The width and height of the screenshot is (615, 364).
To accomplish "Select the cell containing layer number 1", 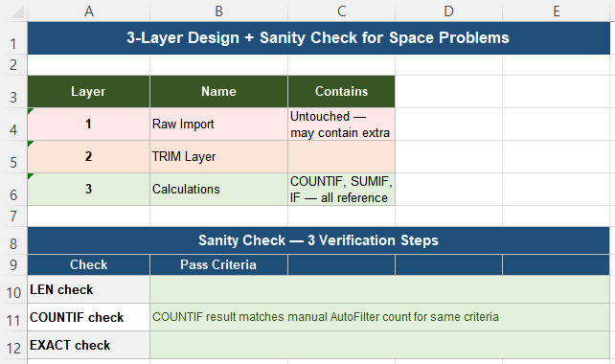I will [89, 125].
